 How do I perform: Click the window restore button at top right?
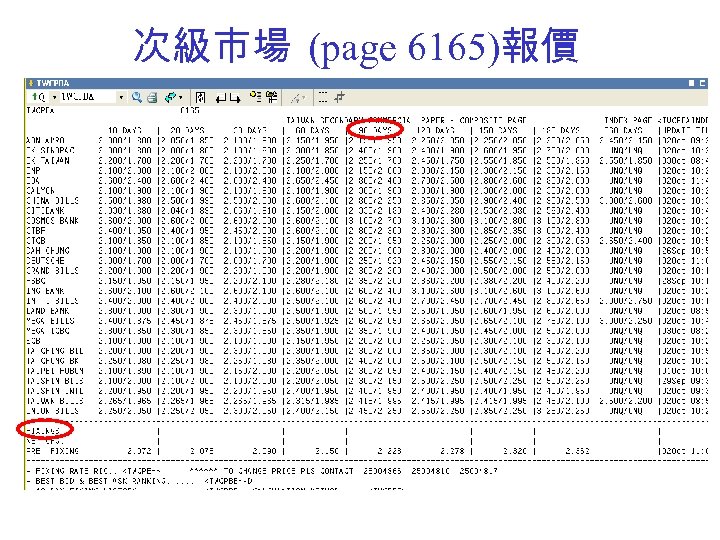coord(692,83)
